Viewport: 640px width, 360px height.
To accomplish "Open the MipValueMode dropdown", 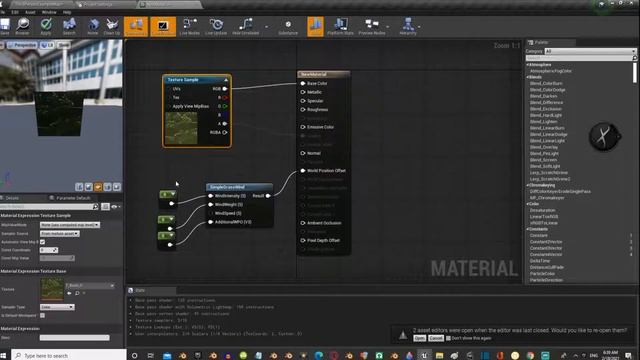I will coord(70,225).
